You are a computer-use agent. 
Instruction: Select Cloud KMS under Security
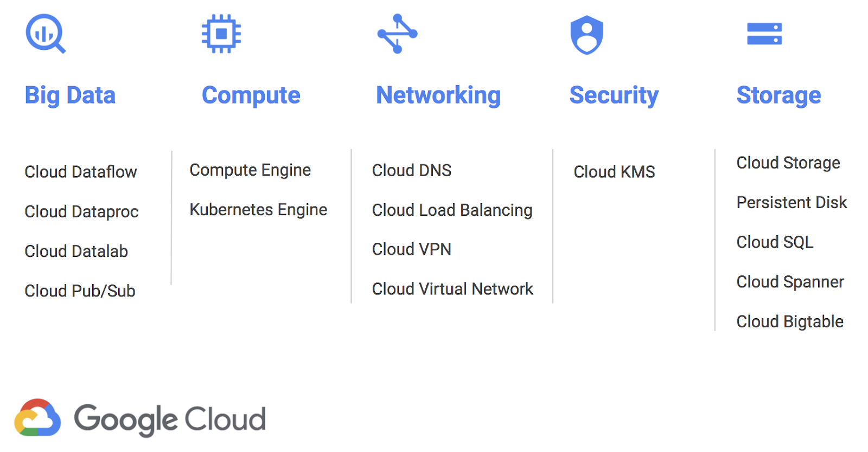(614, 172)
